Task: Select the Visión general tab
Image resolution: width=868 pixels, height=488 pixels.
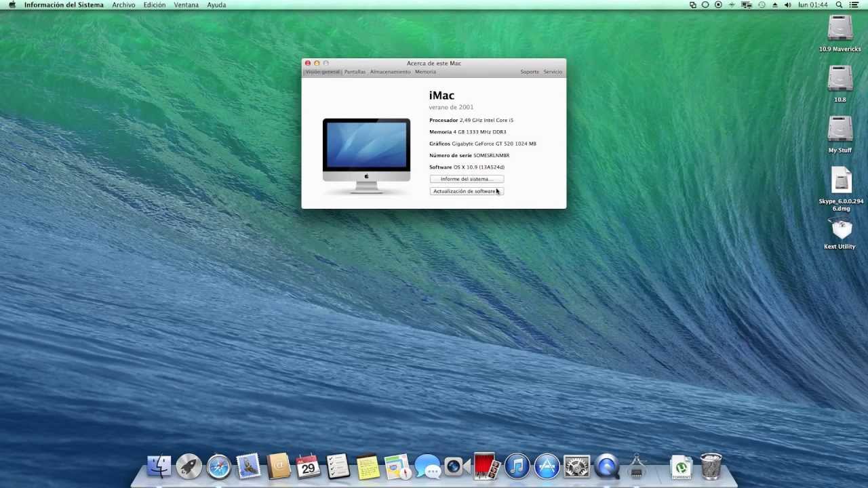Action: pos(322,72)
